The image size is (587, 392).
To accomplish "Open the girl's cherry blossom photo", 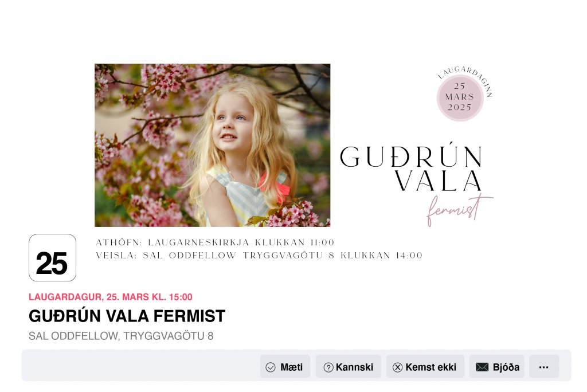I will (212, 145).
